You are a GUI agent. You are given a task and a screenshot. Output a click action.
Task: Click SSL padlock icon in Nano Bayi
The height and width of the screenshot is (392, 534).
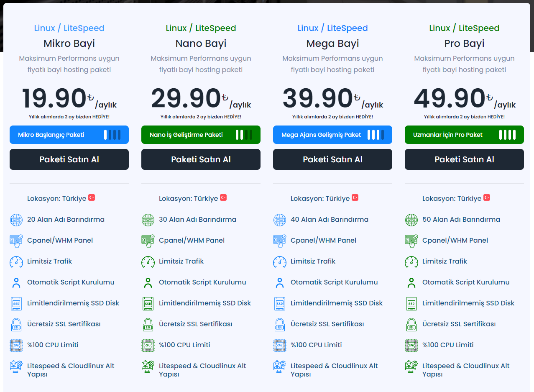[148, 324]
